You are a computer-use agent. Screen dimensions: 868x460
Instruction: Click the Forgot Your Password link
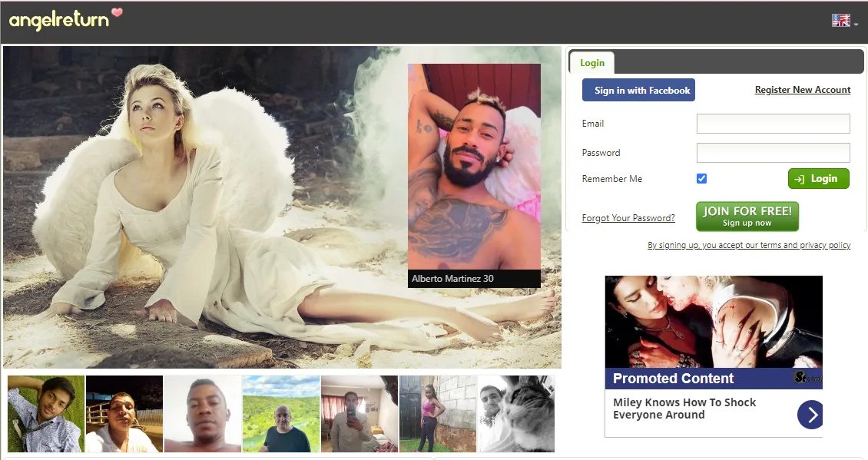[628, 218]
